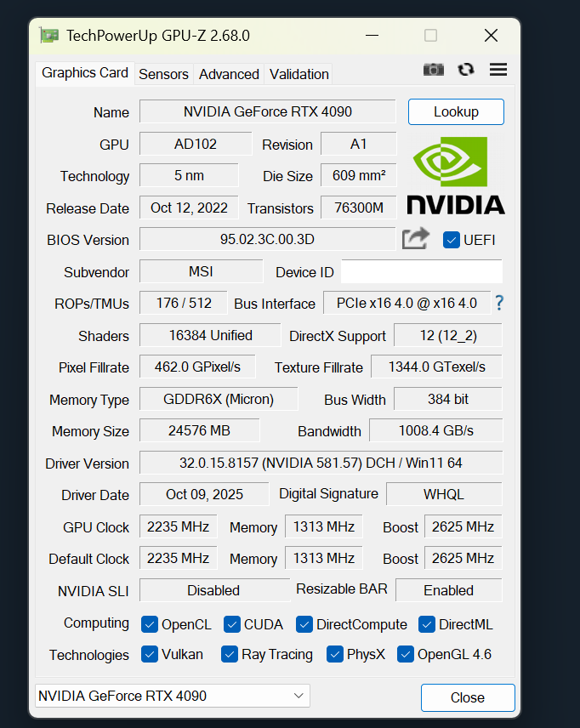
Task: Click the Transistors value 76300M
Action: pos(359,208)
